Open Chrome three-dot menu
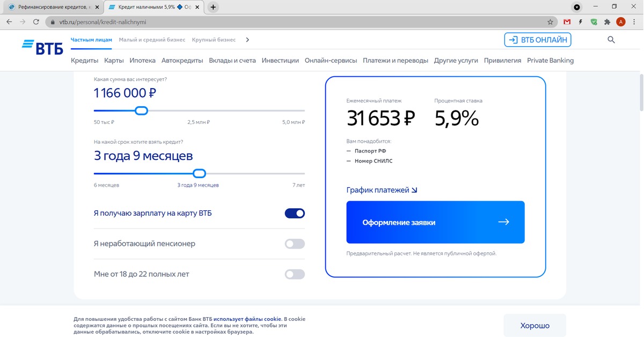Image resolution: width=644 pixels, height=337 pixels. click(634, 22)
